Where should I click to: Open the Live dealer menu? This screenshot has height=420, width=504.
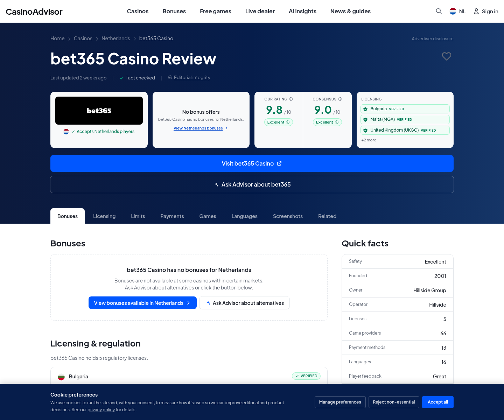(260, 11)
